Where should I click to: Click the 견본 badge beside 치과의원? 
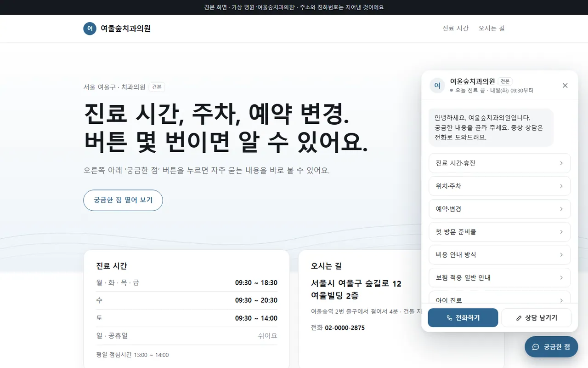pos(157,87)
